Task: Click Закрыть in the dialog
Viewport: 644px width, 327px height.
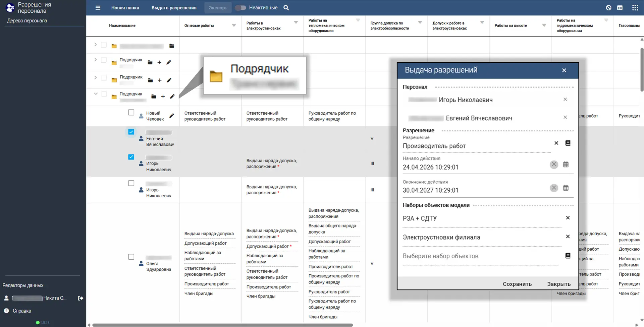Action: click(559, 284)
